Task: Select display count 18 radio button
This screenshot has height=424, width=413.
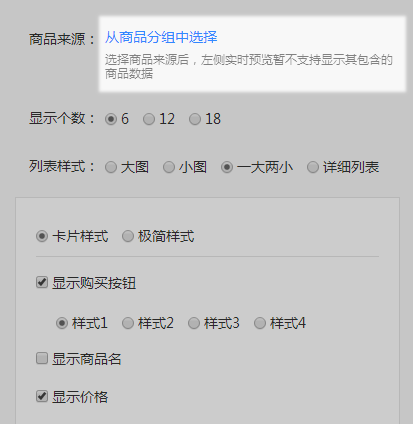Action: pyautogui.click(x=195, y=119)
